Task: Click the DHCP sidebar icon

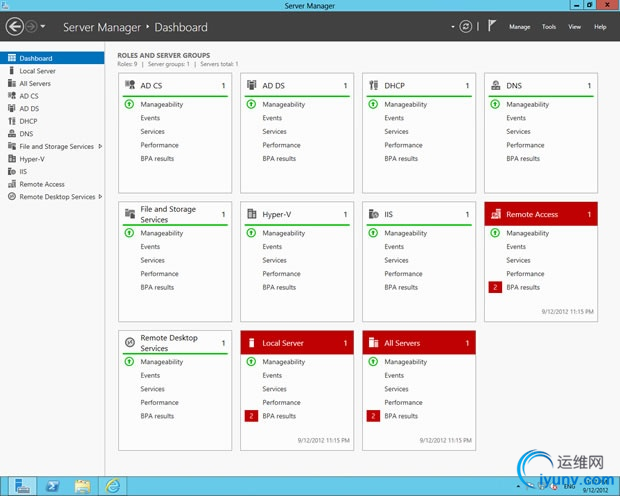Action: (12, 121)
